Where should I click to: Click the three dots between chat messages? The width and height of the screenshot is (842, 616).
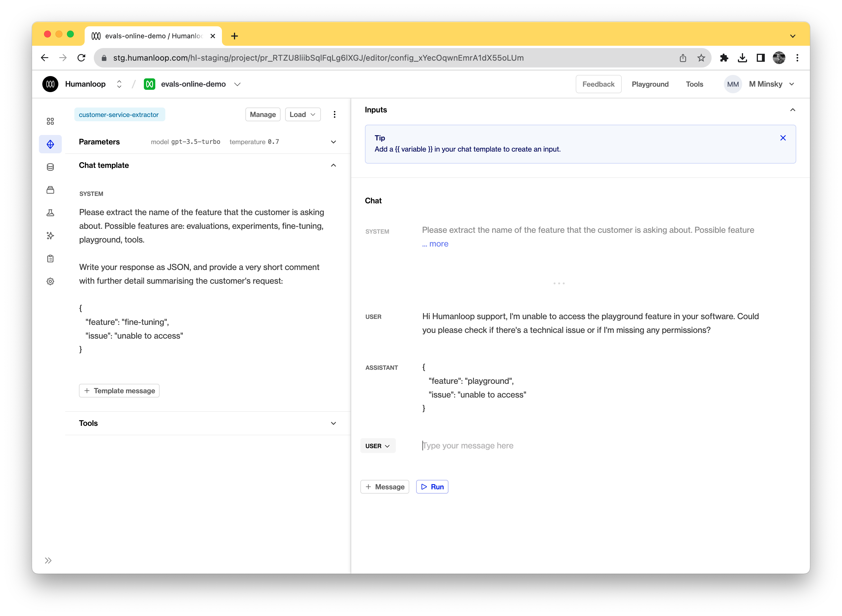pyautogui.click(x=559, y=283)
